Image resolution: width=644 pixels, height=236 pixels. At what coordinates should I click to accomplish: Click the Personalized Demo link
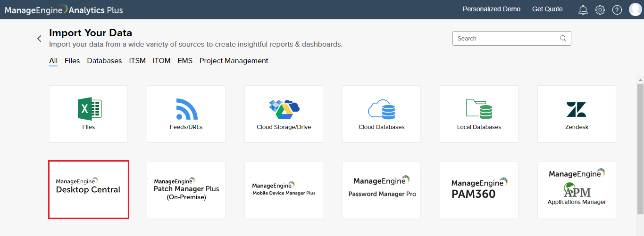pyautogui.click(x=492, y=9)
